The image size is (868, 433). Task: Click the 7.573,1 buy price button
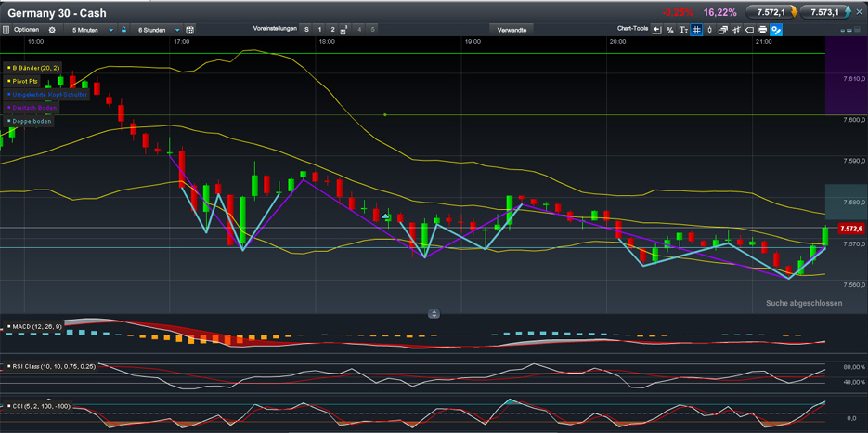point(824,12)
